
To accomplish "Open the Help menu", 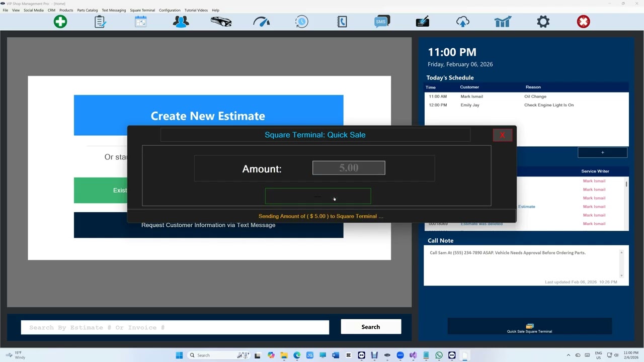I will click(215, 10).
